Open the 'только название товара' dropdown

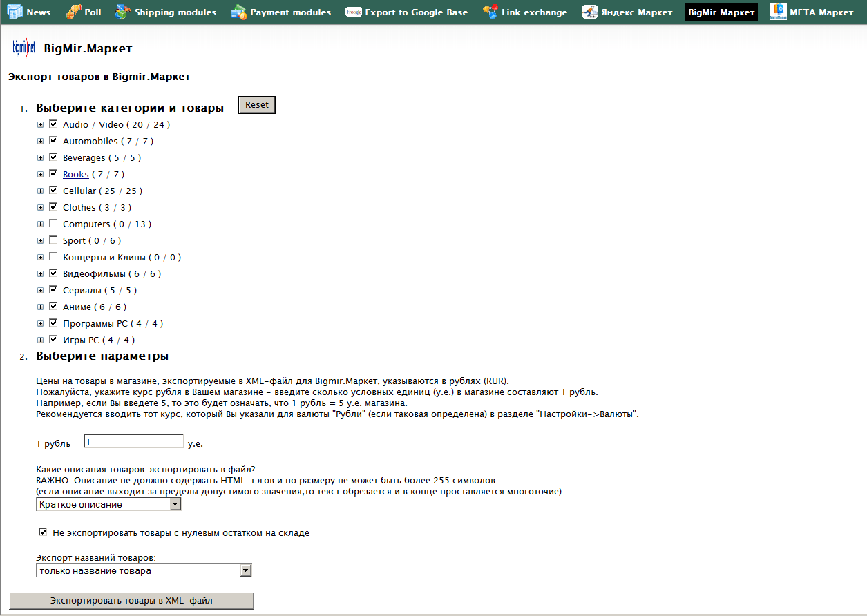point(144,571)
